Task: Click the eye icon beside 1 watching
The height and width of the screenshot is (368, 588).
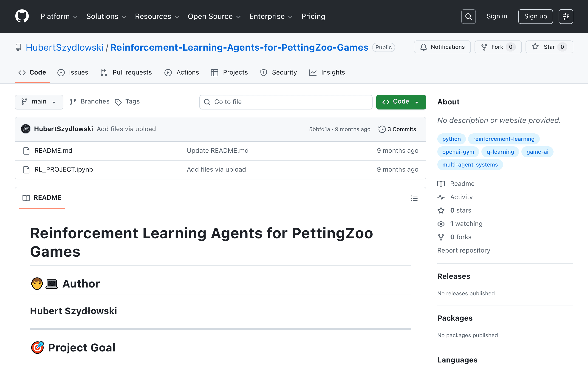Action: tap(441, 224)
